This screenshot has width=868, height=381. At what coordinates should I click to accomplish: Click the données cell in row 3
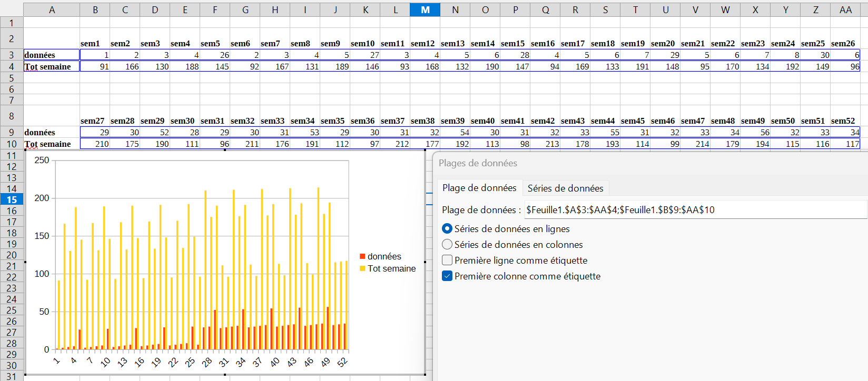click(52, 55)
